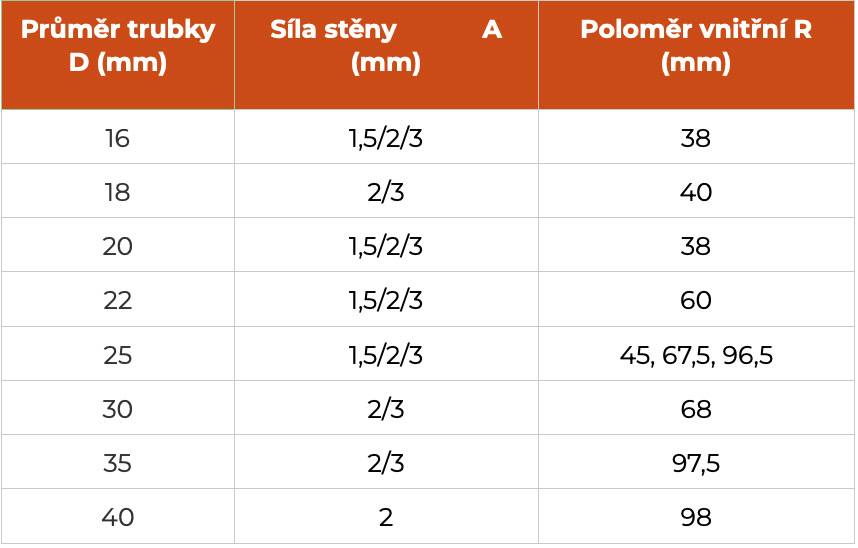
Task: Select wall thickness cell "2" in the 40 row
Action: (386, 517)
